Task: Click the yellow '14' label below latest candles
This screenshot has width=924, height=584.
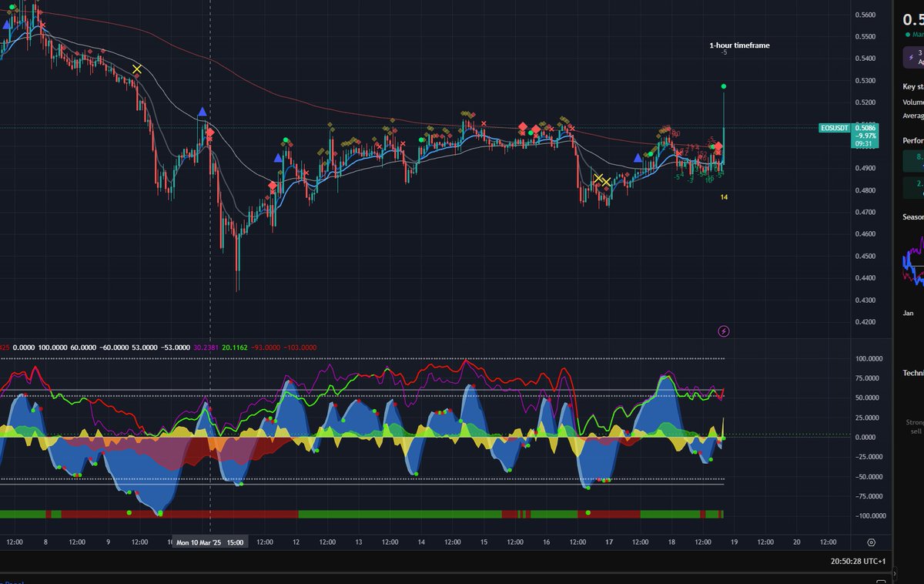Action: [724, 197]
